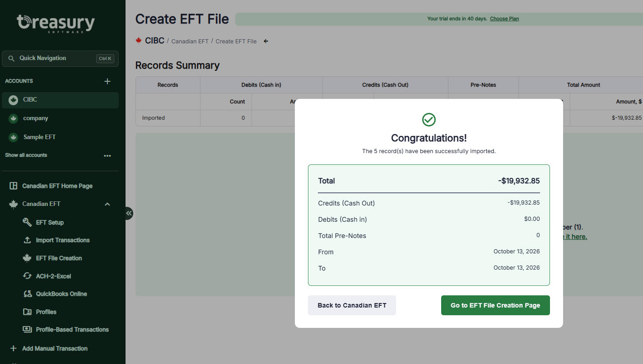This screenshot has height=364, width=643.
Task: Open Import Transactions from sidebar
Action: coord(56,240)
